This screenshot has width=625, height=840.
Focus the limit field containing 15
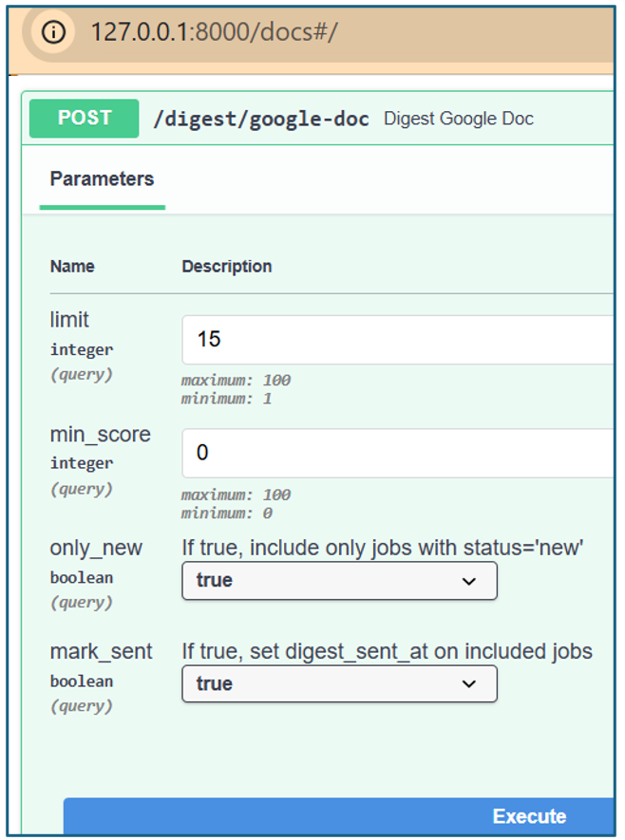(398, 340)
